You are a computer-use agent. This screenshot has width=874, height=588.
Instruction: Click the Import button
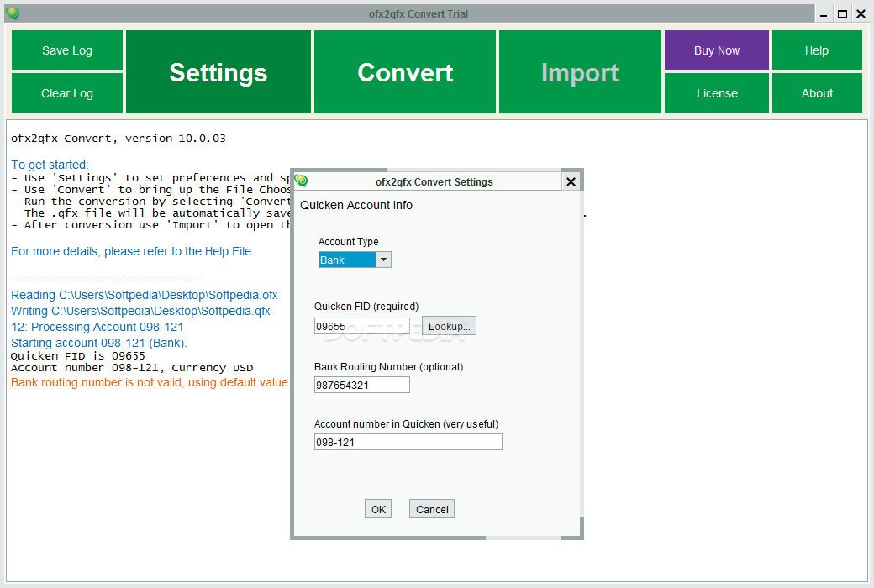pos(580,72)
